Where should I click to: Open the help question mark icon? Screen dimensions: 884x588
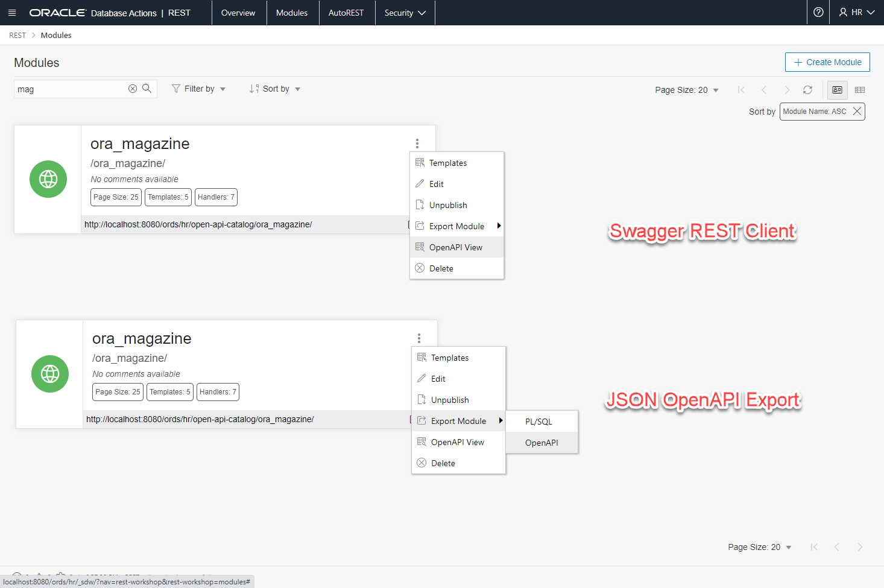[x=818, y=12]
